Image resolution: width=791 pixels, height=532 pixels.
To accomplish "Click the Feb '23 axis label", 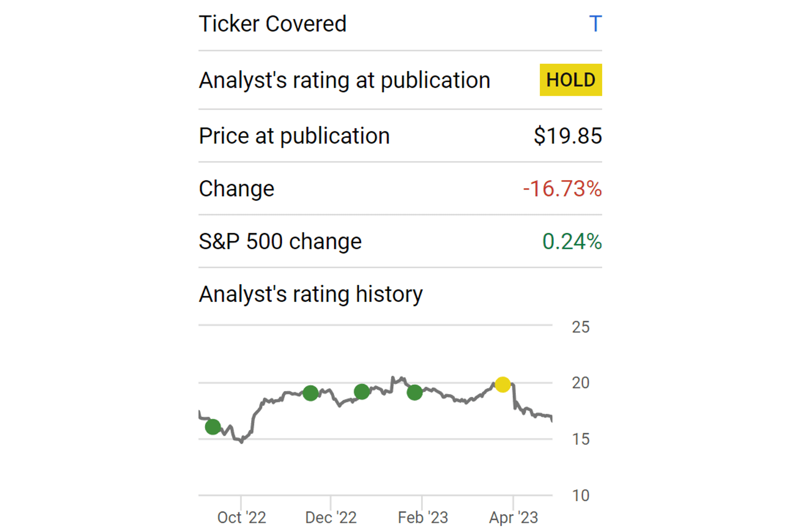I will [x=423, y=518].
